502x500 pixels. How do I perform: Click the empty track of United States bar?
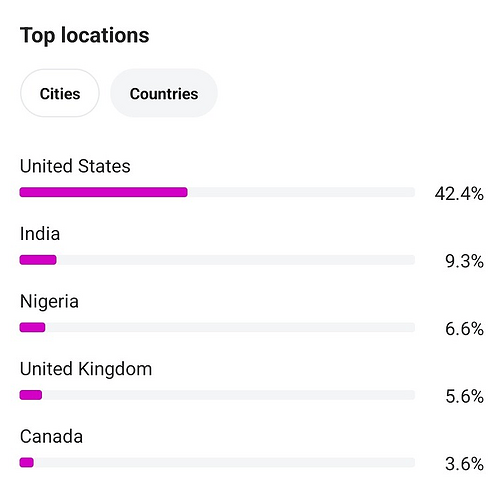point(301,192)
